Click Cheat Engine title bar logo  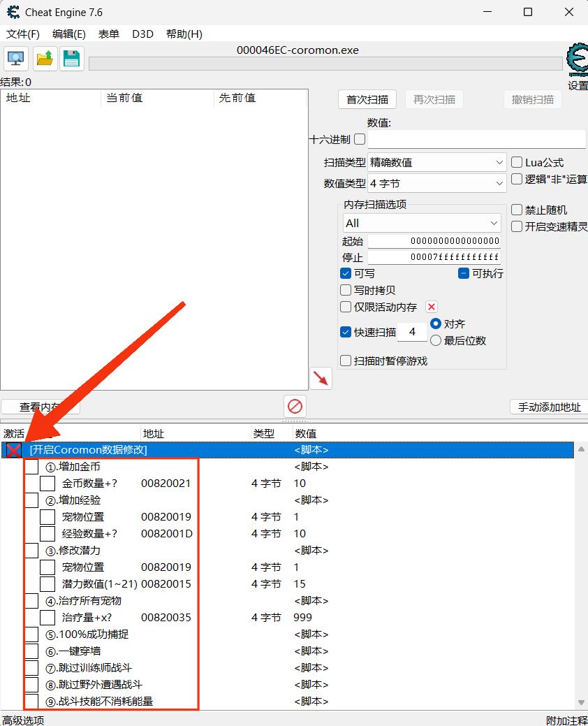13,12
